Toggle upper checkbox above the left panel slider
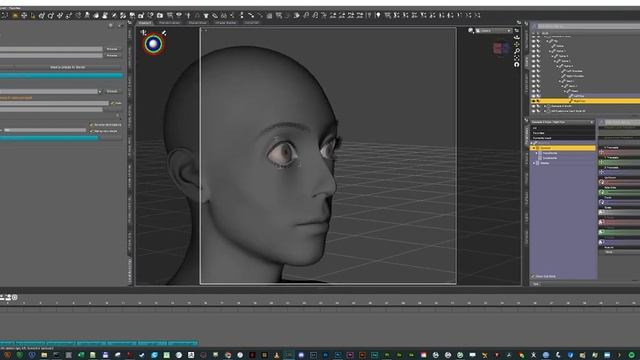 91,125
